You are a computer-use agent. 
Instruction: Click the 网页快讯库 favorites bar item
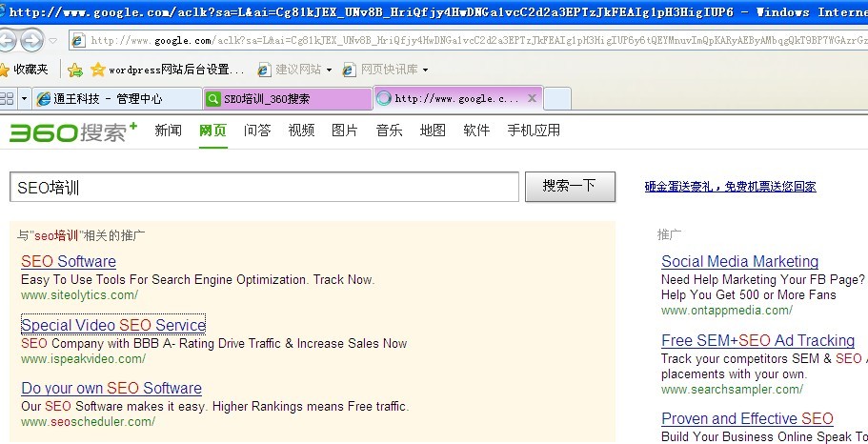(x=380, y=70)
